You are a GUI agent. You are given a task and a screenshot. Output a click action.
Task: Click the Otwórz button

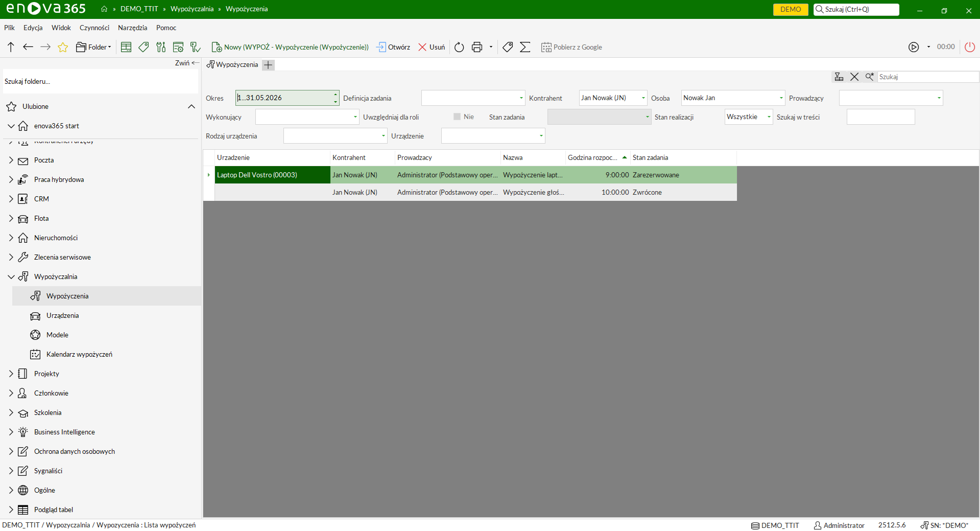(393, 47)
